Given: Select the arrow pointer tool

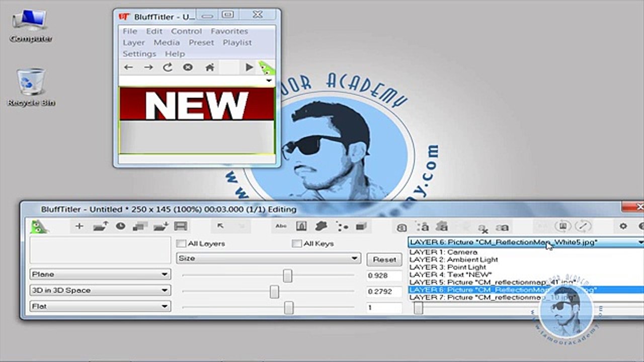Looking at the screenshot, I should (x=220, y=226).
